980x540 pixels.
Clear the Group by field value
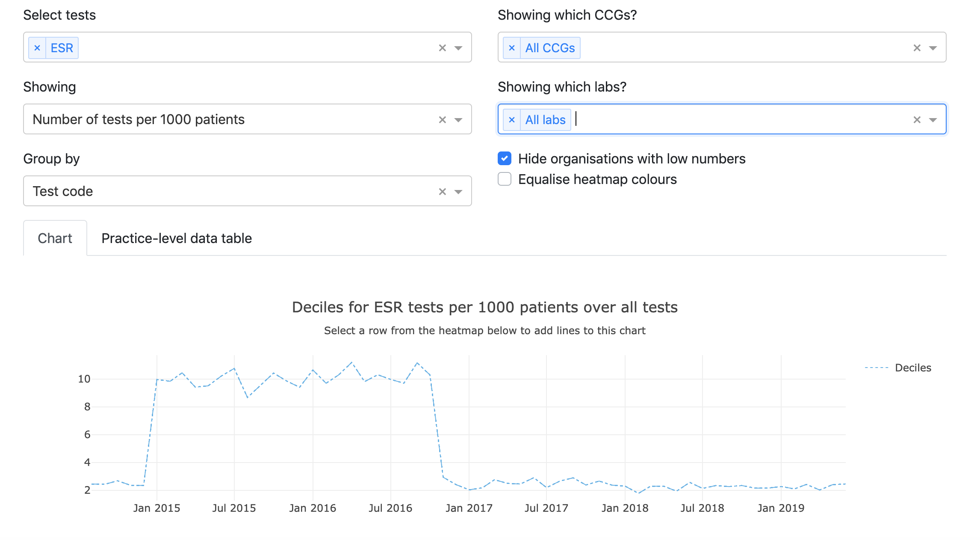[442, 192]
